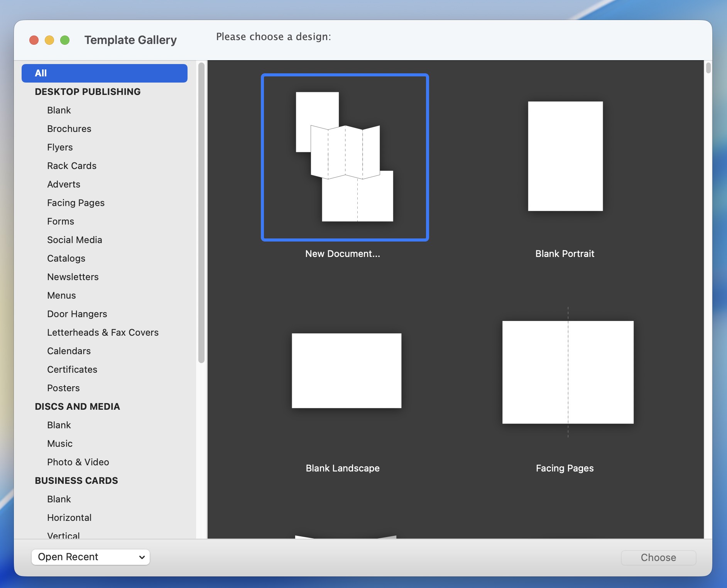This screenshot has height=588, width=727.
Task: Select the Facing Pages template thumbnail
Action: point(568,372)
